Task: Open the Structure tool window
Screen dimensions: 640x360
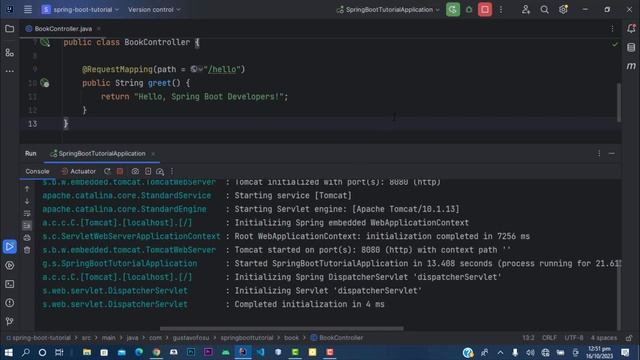Action: (9, 52)
